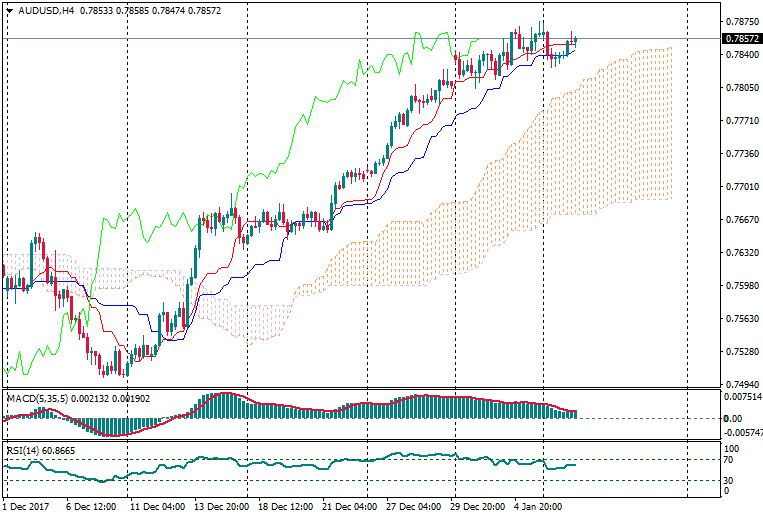Click the 13 Dec 20:00 time label

coord(221,507)
